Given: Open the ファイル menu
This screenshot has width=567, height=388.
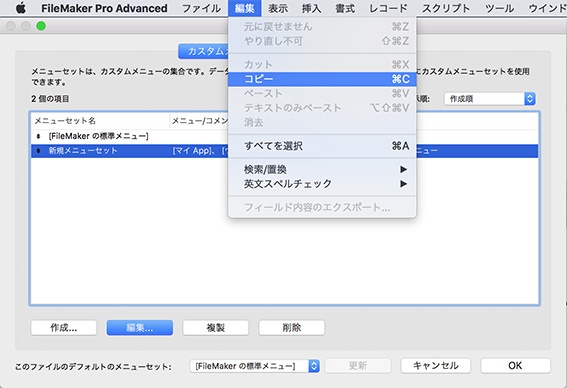Looking at the screenshot, I should pyautogui.click(x=201, y=8).
